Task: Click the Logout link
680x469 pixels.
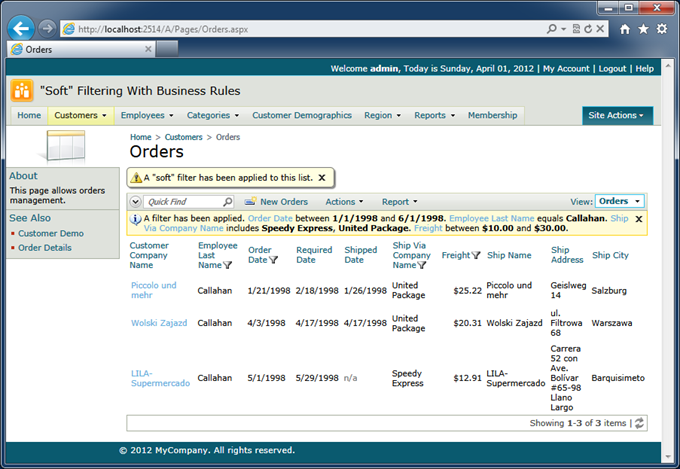Action: [612, 69]
